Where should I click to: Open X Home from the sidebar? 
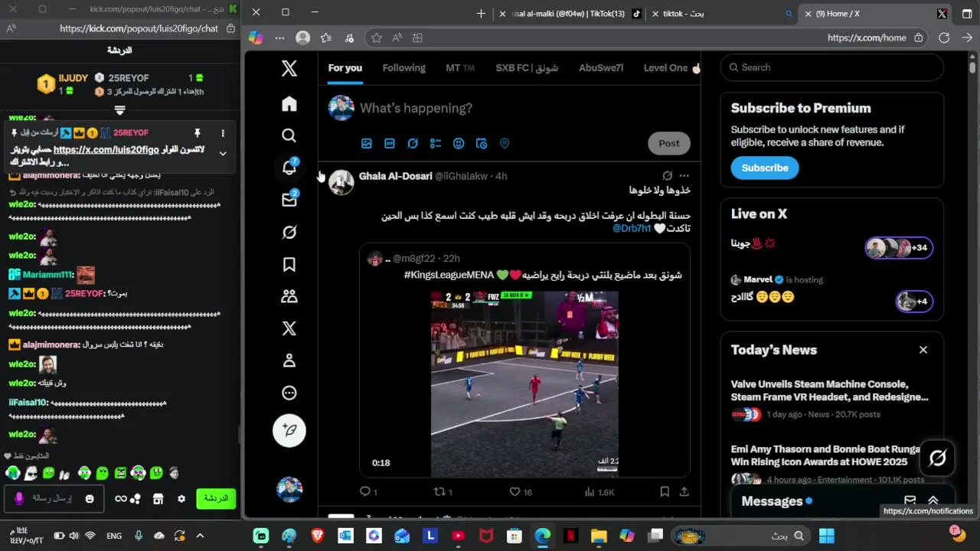289,104
